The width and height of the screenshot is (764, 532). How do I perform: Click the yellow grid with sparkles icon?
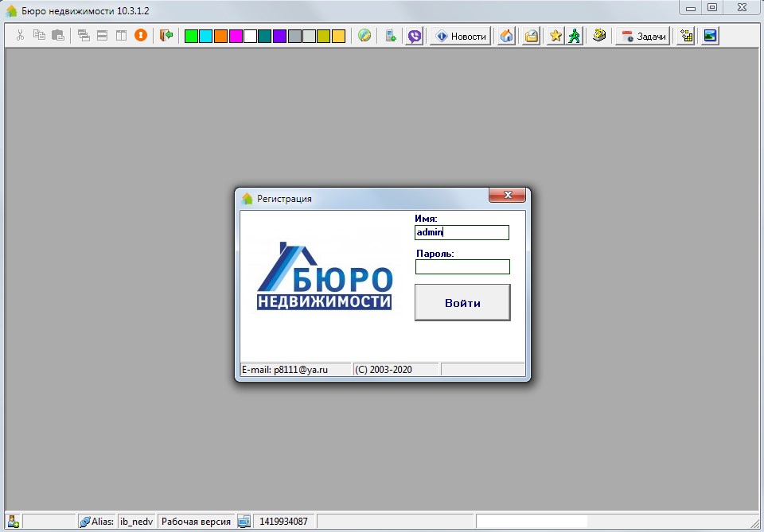687,36
